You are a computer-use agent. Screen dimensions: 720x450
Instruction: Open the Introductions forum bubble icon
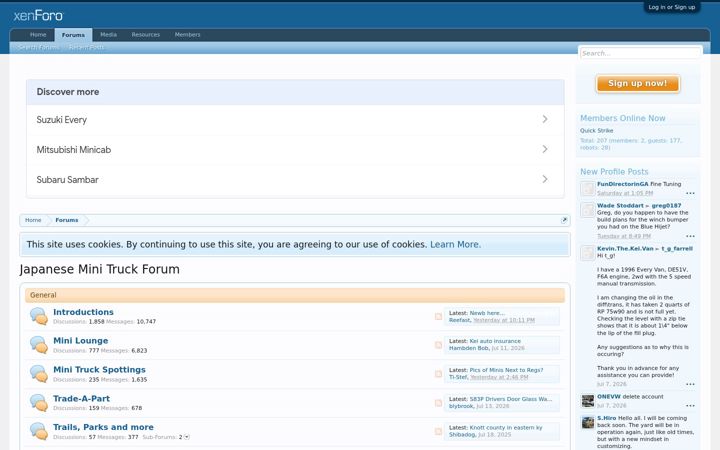point(39,316)
